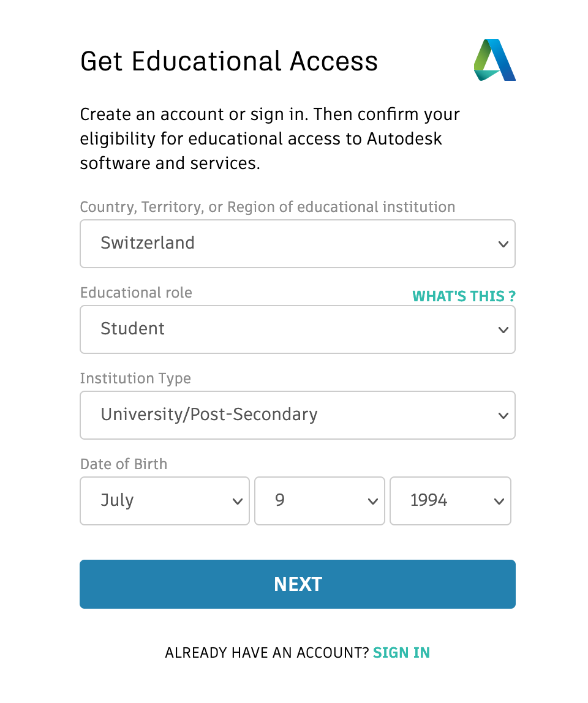
Task: Click the chevron arrow beside day 9
Action: pyautogui.click(x=372, y=501)
